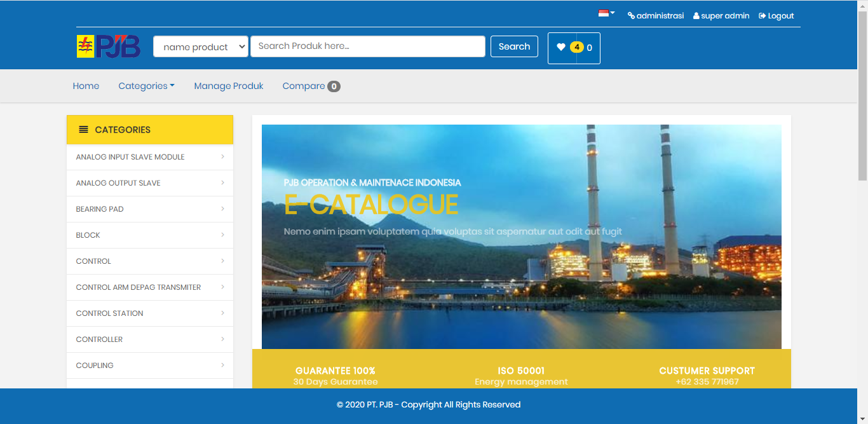Expand chevron next to CONTROL STATION
Image resolution: width=868 pixels, height=424 pixels.
222,313
